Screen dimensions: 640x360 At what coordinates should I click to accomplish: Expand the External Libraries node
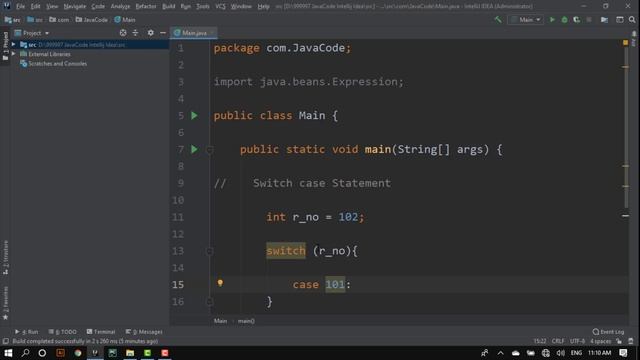[13, 54]
